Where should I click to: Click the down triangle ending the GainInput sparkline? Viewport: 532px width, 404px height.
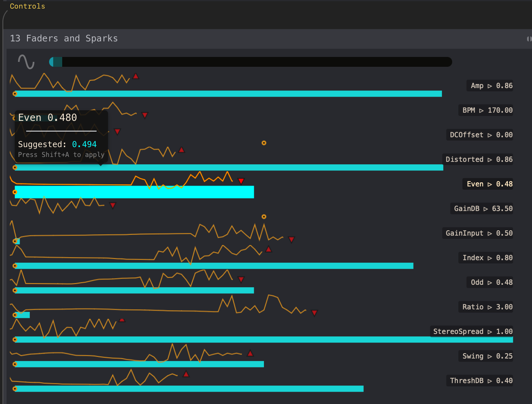coord(291,239)
